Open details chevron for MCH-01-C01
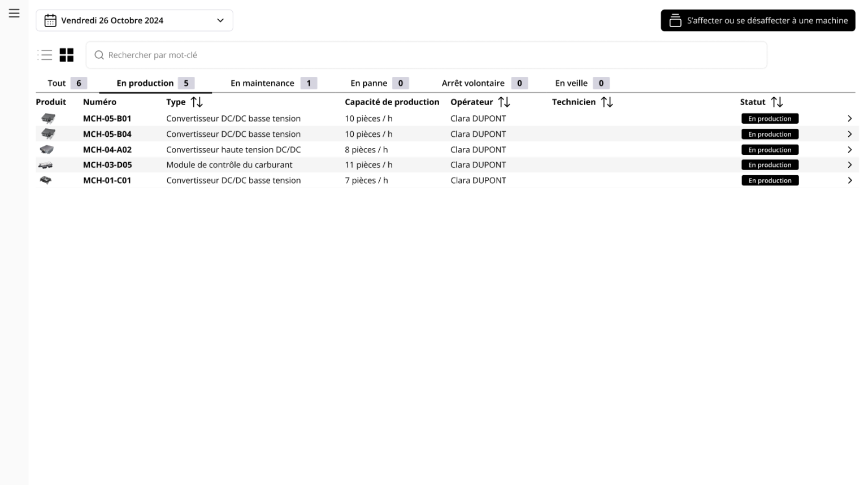 (849, 181)
